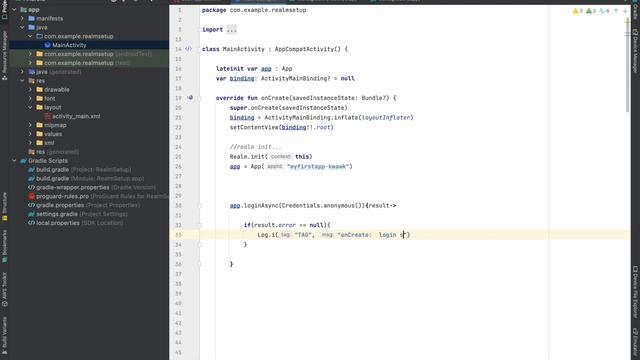Expand the folded import block
The image size is (640, 360).
231,29
